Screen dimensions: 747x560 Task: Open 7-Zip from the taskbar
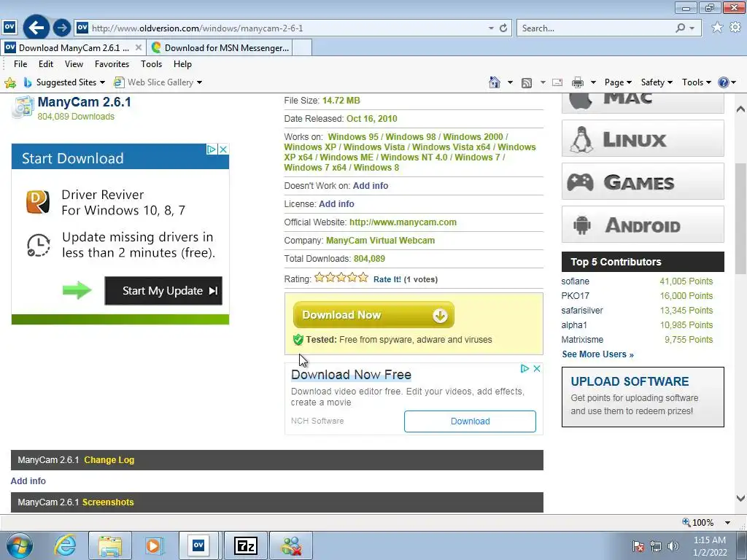click(x=245, y=545)
